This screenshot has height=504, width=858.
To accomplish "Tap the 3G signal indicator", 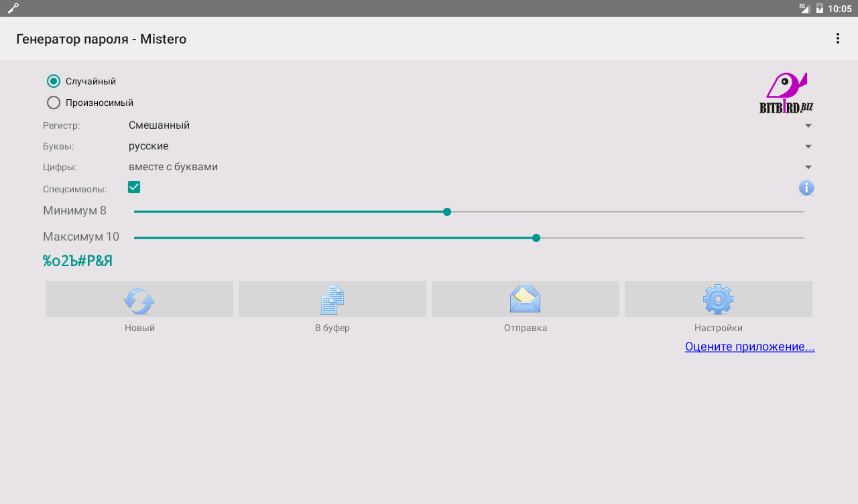I will [804, 8].
